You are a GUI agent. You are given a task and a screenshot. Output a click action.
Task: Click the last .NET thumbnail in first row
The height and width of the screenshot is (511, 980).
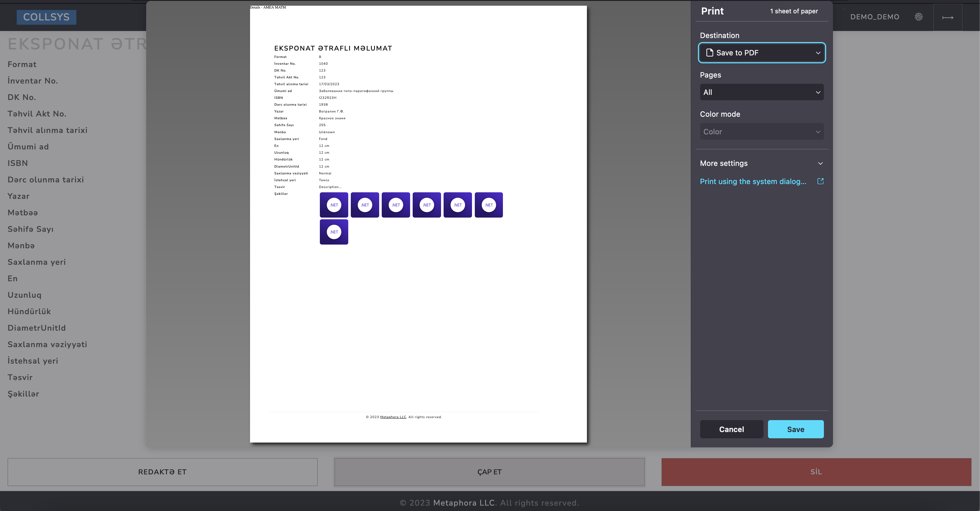click(x=488, y=205)
